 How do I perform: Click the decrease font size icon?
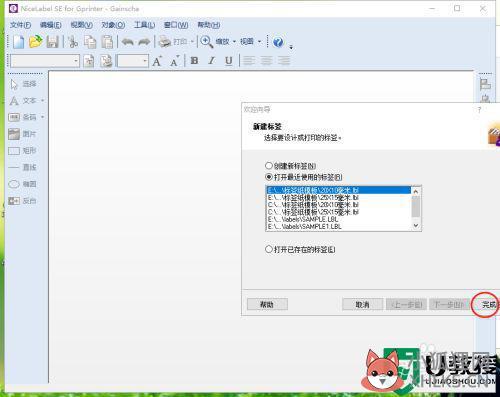click(x=175, y=61)
